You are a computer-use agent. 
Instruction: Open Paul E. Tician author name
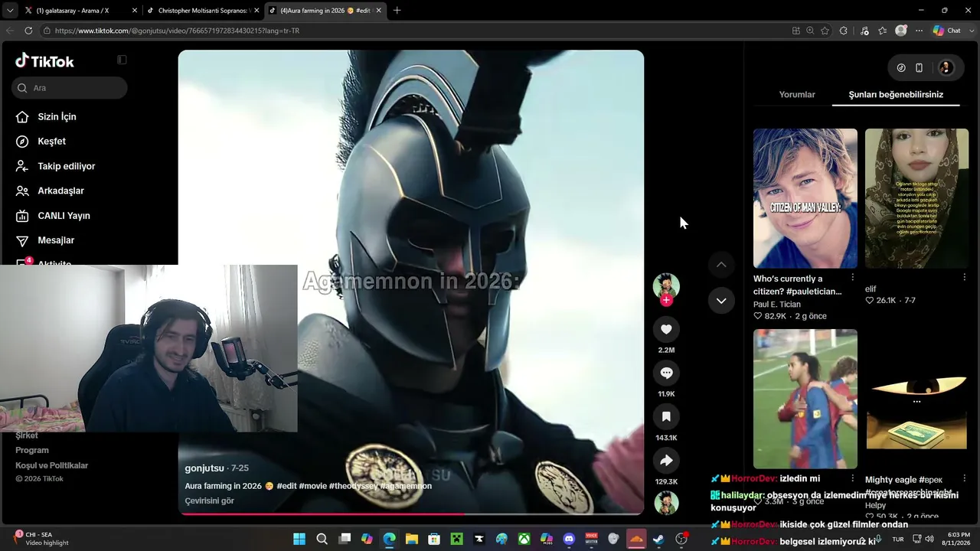777,305
